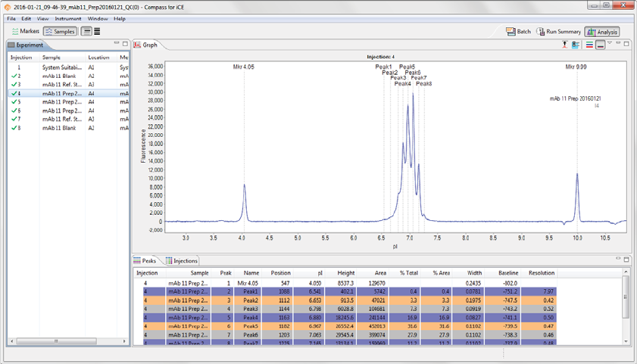Switch to the Batch screen
The height and width of the screenshot is (364, 637).
coord(519,32)
